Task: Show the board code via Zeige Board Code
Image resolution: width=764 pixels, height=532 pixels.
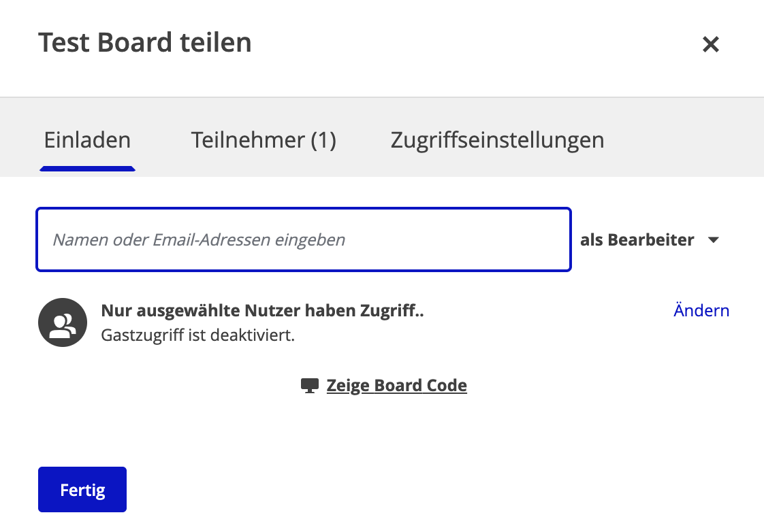Action: (396, 386)
